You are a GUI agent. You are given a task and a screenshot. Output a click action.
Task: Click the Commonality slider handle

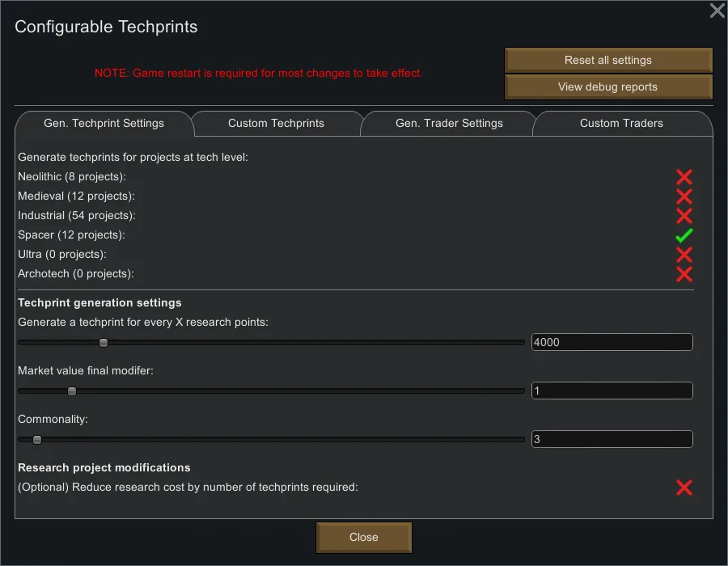point(37,440)
